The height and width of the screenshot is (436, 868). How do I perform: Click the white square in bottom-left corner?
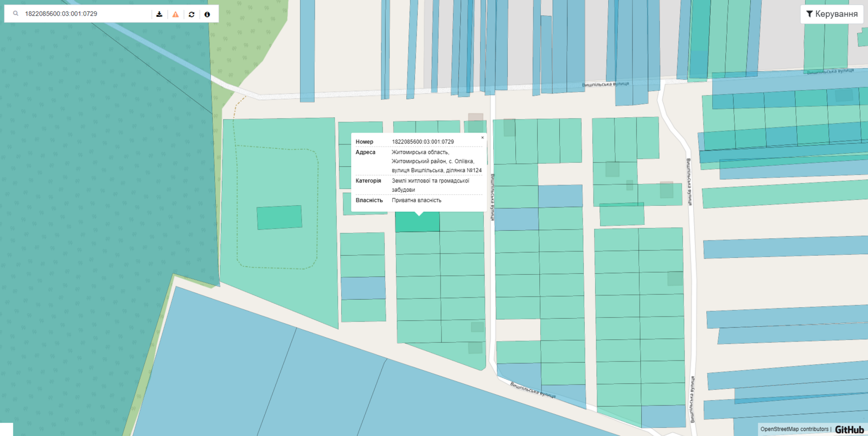tap(6, 429)
